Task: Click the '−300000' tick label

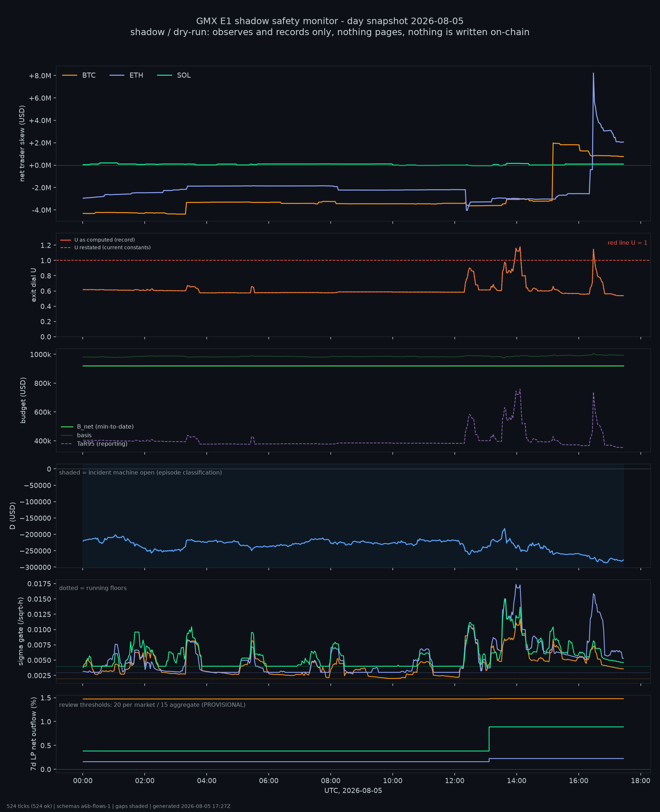Action: tap(36, 568)
